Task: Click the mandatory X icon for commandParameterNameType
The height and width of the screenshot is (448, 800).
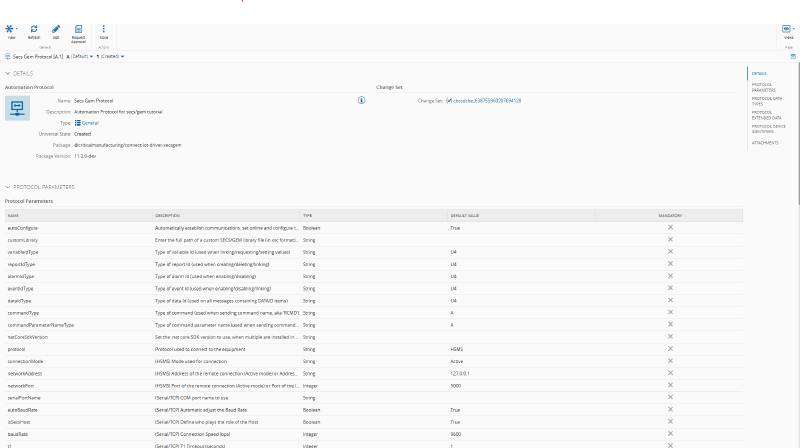Action: click(670, 325)
